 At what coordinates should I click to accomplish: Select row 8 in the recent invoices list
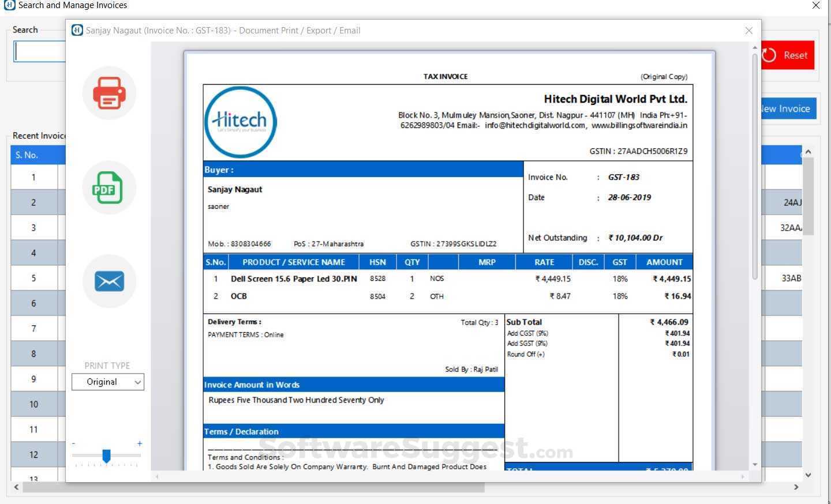click(x=33, y=353)
